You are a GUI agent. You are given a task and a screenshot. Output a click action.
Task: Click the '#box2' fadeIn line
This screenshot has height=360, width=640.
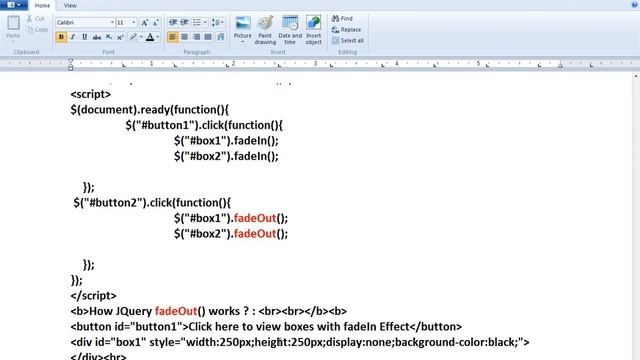226,156
